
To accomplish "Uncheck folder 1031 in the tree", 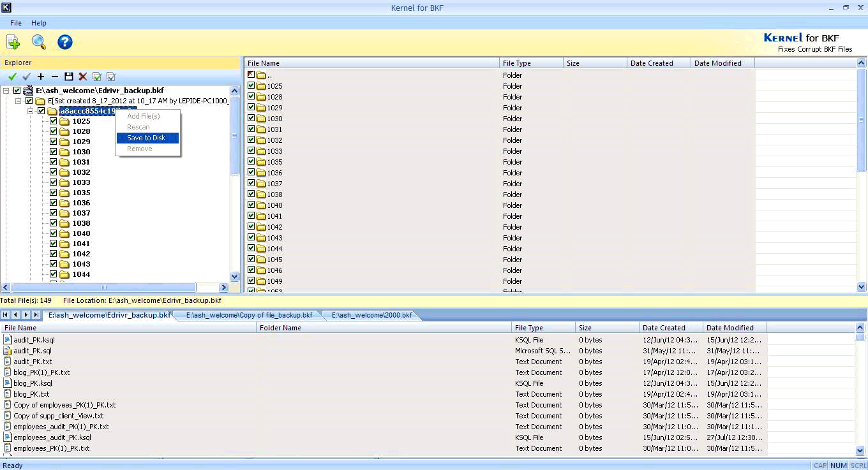I will point(54,162).
